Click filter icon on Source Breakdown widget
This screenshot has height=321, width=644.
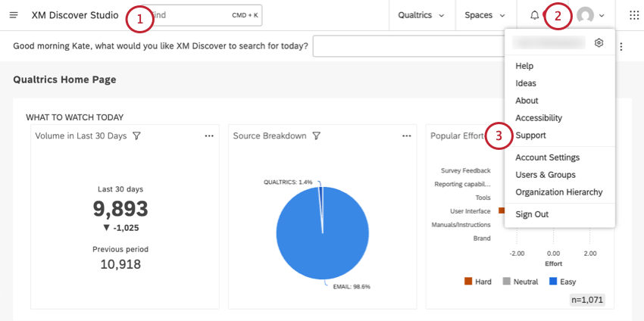click(x=317, y=136)
